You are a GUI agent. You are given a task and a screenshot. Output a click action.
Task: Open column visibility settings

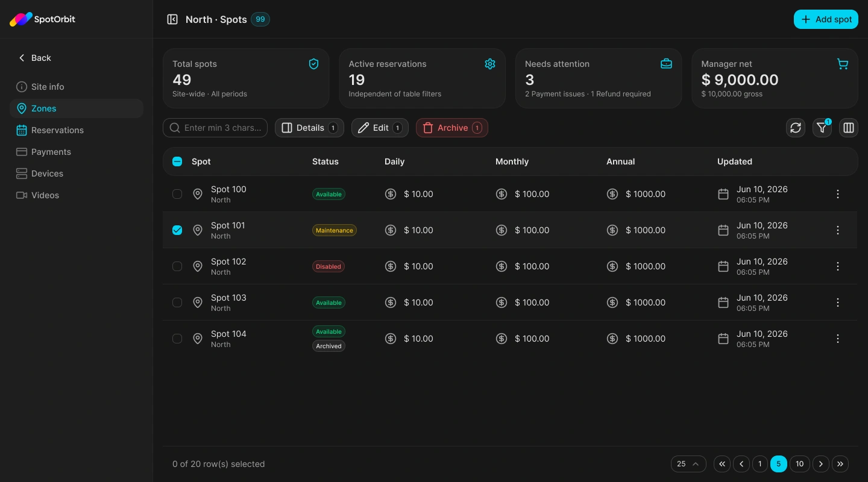pos(849,128)
